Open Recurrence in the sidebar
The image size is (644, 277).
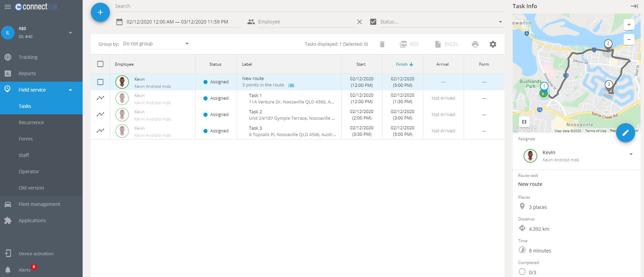pyautogui.click(x=31, y=123)
